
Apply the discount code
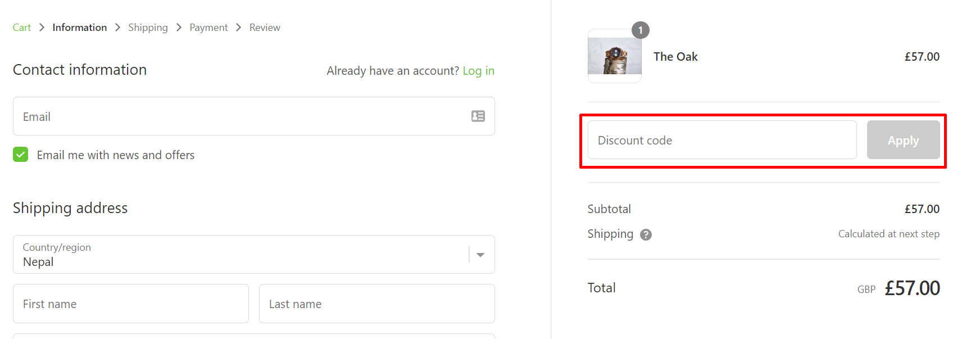tap(904, 140)
